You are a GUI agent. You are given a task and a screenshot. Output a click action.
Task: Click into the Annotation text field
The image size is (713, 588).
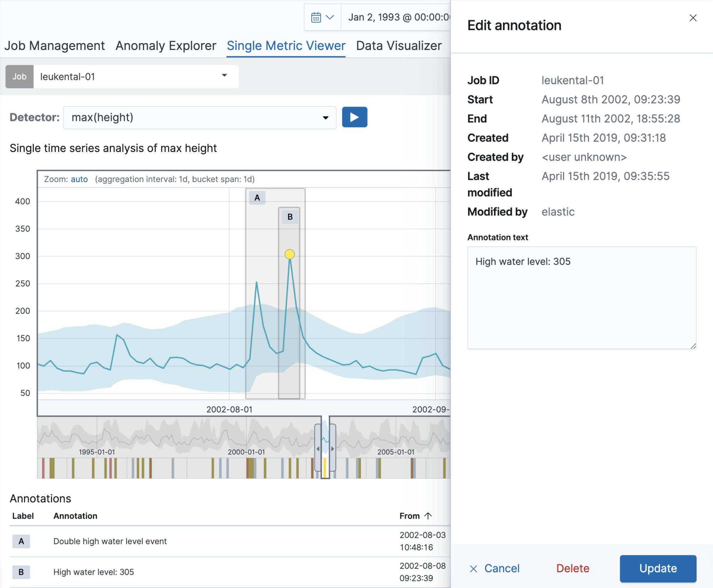[x=581, y=298]
